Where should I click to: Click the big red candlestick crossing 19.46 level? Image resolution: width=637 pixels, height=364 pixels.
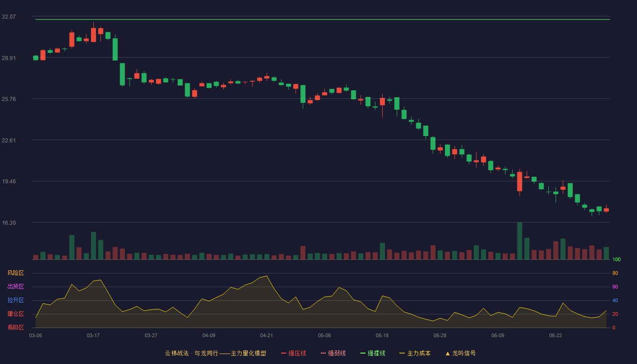pyautogui.click(x=520, y=182)
